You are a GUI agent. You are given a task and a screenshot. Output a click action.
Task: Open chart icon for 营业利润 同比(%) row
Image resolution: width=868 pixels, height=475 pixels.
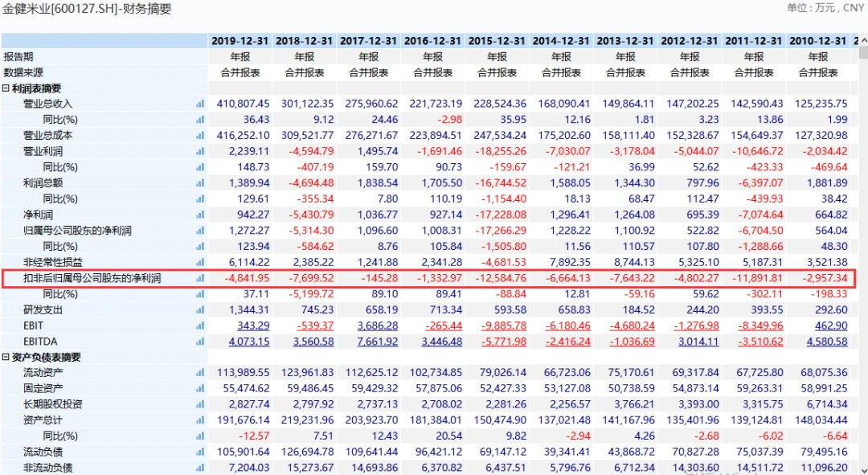(200, 167)
